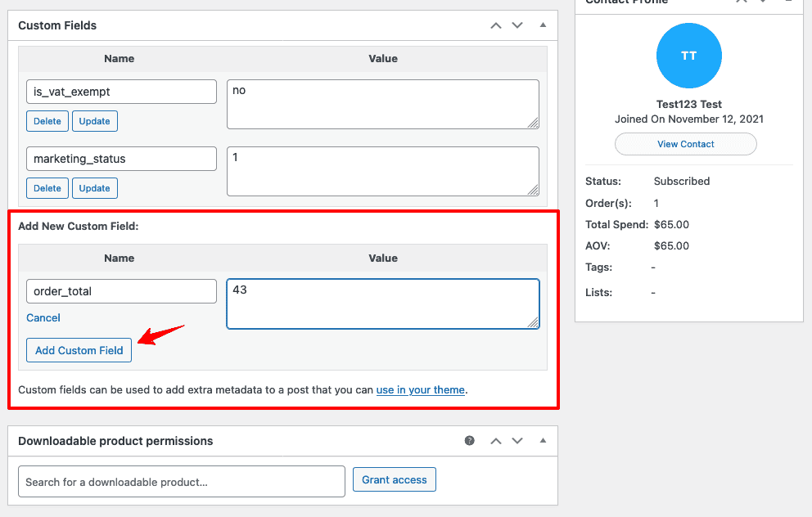812x517 pixels.
Task: Click the marketing_status name field
Action: pos(121,159)
